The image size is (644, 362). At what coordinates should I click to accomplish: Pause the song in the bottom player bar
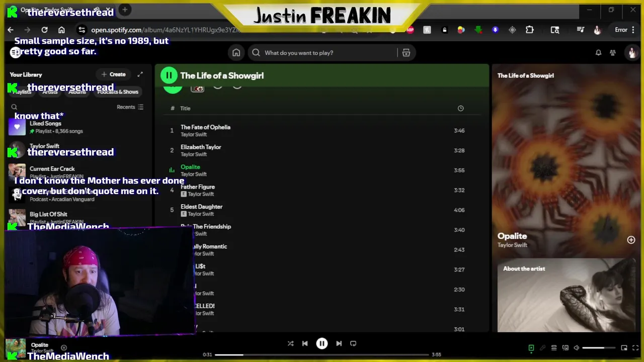[322, 343]
